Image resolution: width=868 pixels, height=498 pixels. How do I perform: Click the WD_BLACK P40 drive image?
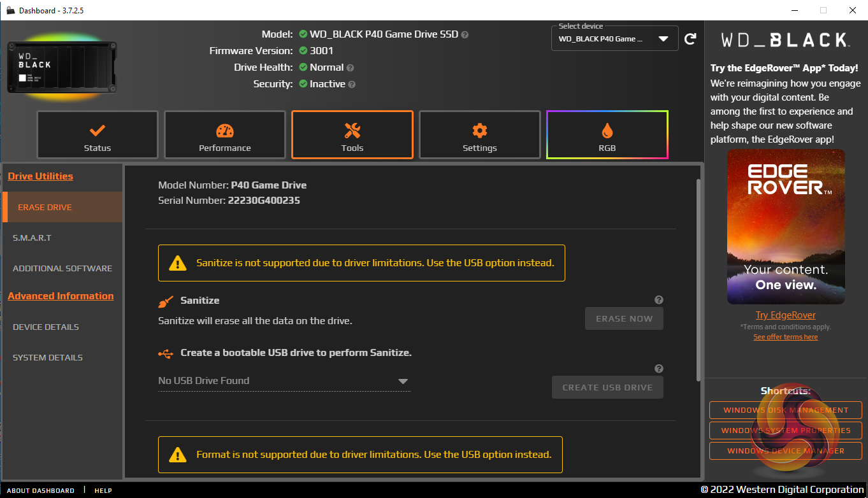click(62, 68)
